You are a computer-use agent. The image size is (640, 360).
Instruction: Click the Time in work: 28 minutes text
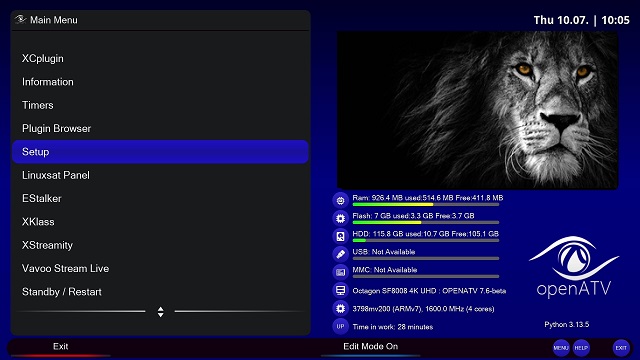(x=393, y=327)
